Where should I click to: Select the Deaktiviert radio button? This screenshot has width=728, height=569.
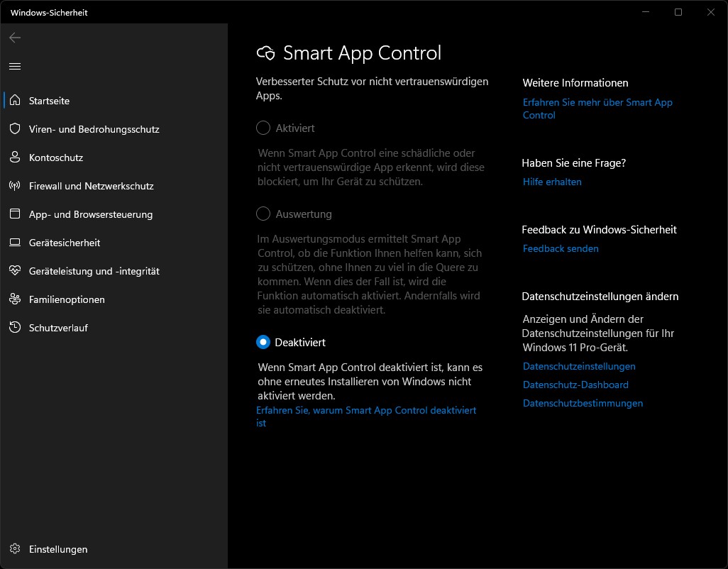point(263,342)
